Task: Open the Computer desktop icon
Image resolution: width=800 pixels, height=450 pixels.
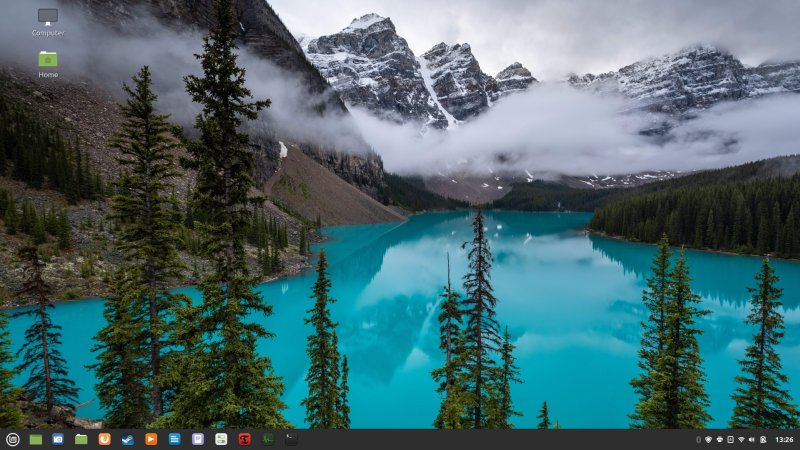Action: point(48,22)
